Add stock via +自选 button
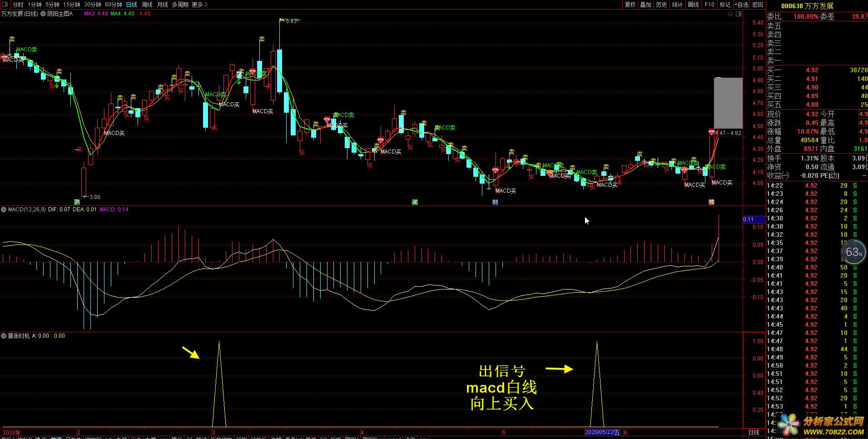The width and height of the screenshot is (868, 439). (x=741, y=5)
